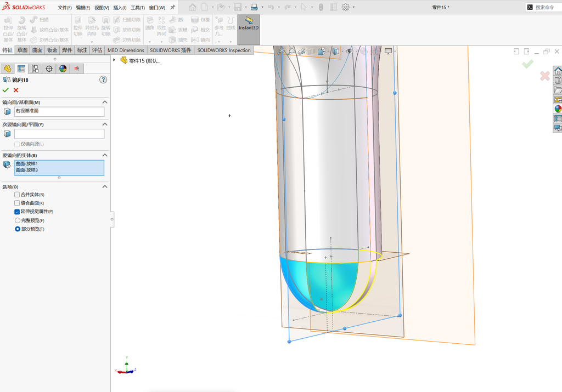Viewport: 562px width, 392px height.
Task: Open the 编辑(E) menu
Action: click(83, 8)
